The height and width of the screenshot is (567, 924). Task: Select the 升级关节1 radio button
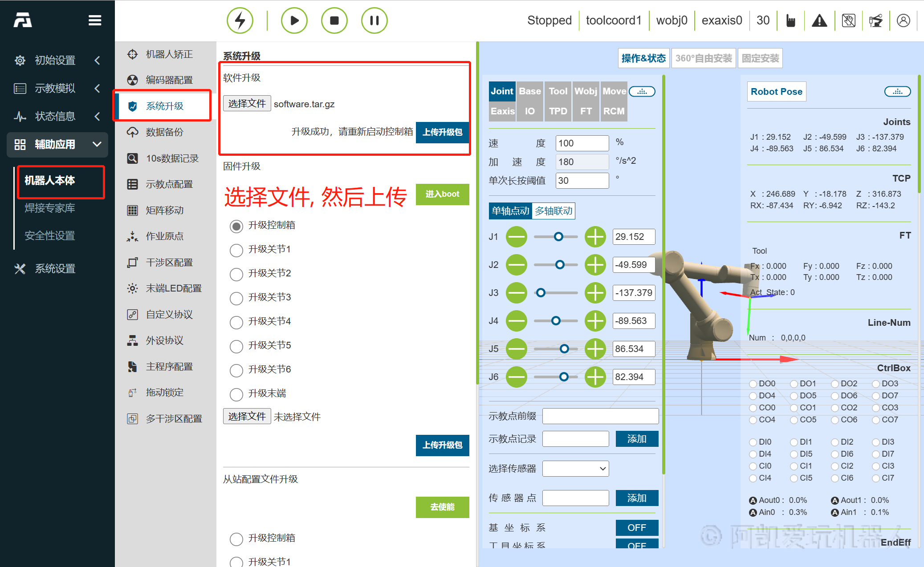236,250
